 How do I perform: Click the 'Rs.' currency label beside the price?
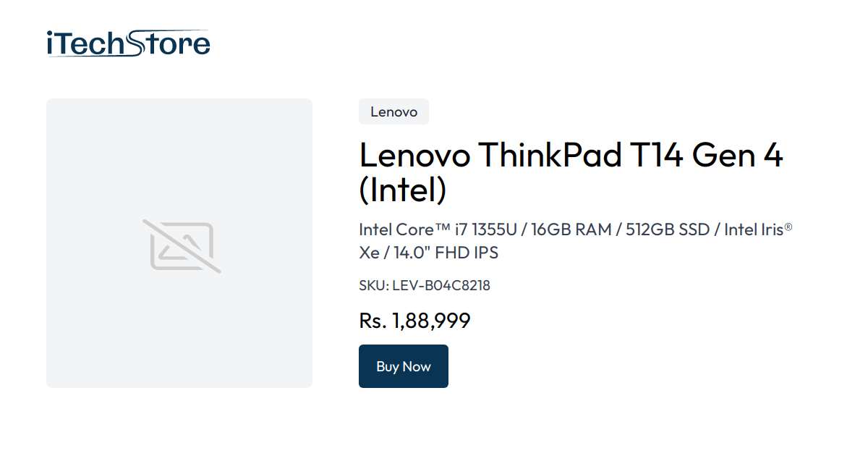click(372, 320)
